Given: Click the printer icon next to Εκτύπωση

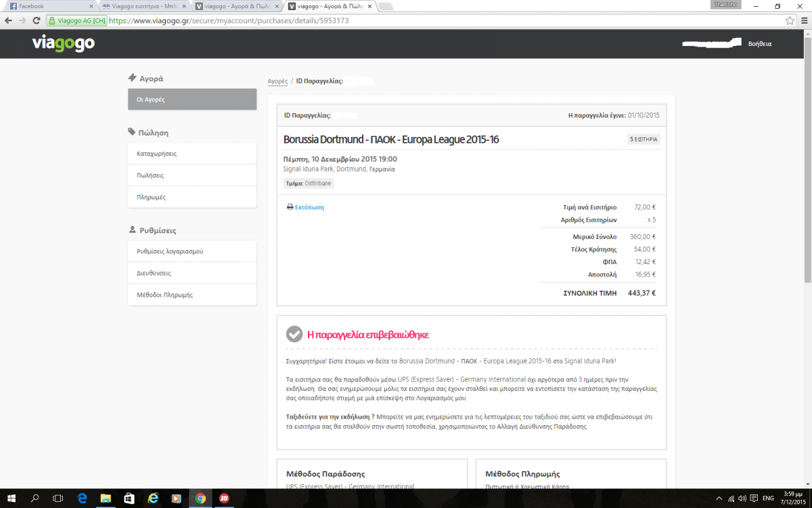Looking at the screenshot, I should pyautogui.click(x=290, y=207).
